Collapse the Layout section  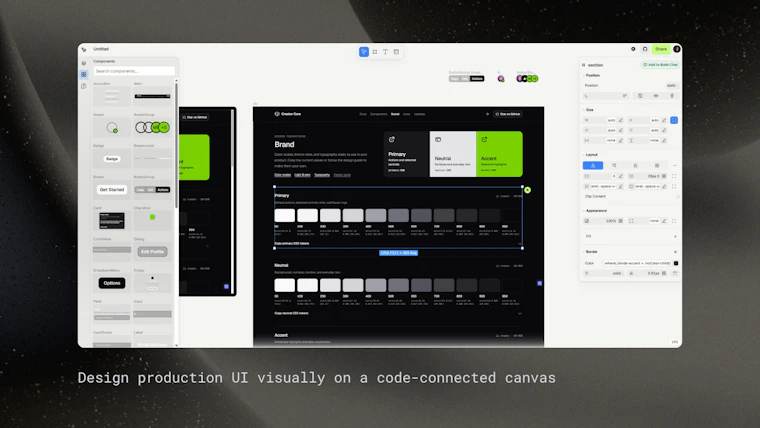click(584, 155)
